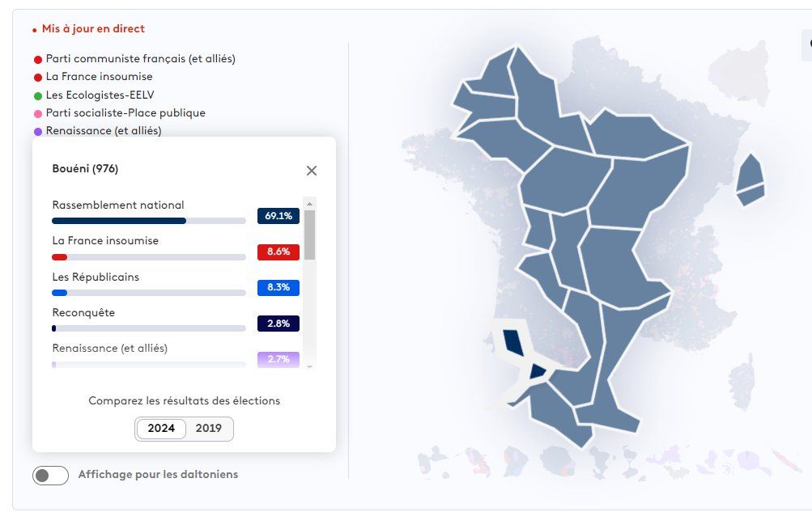Click the Parti communiste français red legend dot

pos(38,59)
